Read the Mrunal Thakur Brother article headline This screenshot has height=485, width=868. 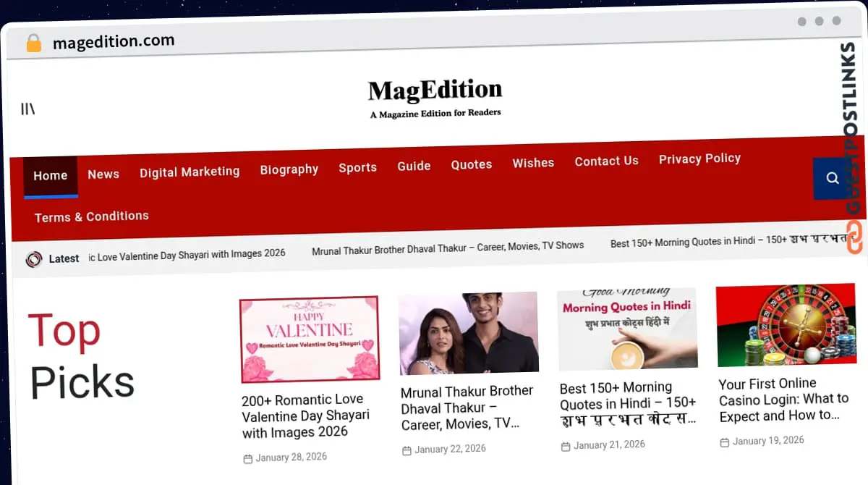(467, 408)
